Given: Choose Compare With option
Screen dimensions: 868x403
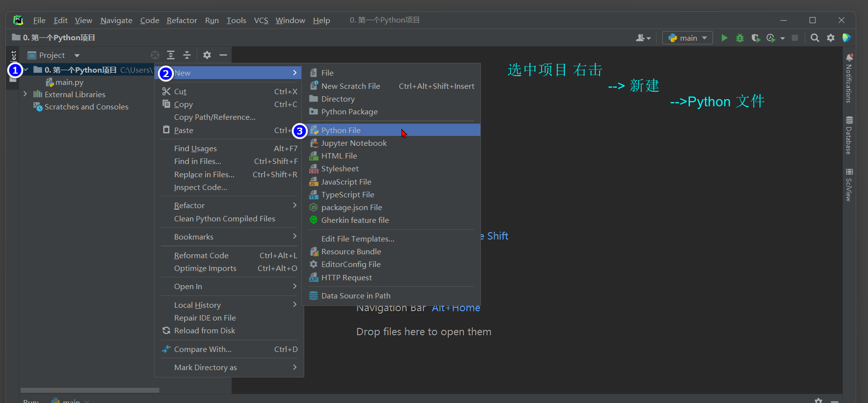Looking at the screenshot, I should (x=229, y=349).
